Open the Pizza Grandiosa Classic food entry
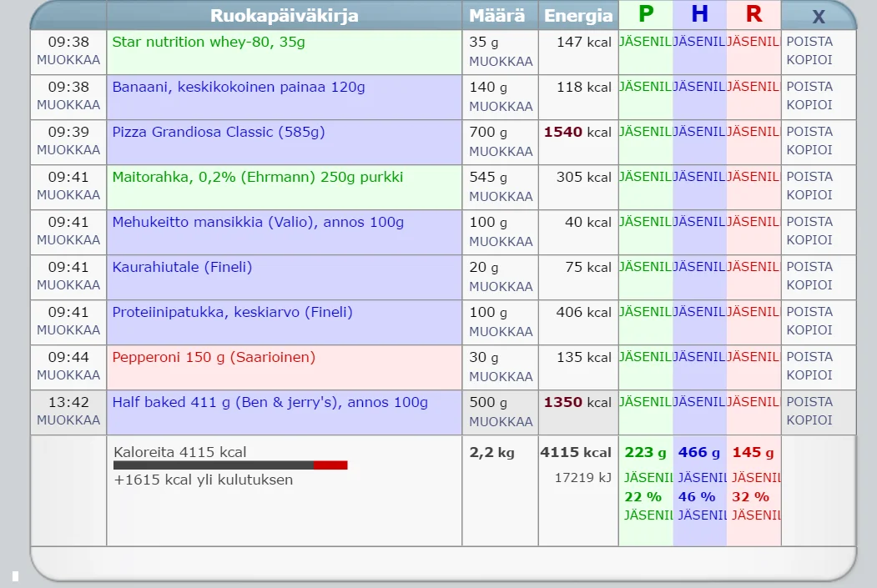The image size is (877, 588). (x=219, y=132)
